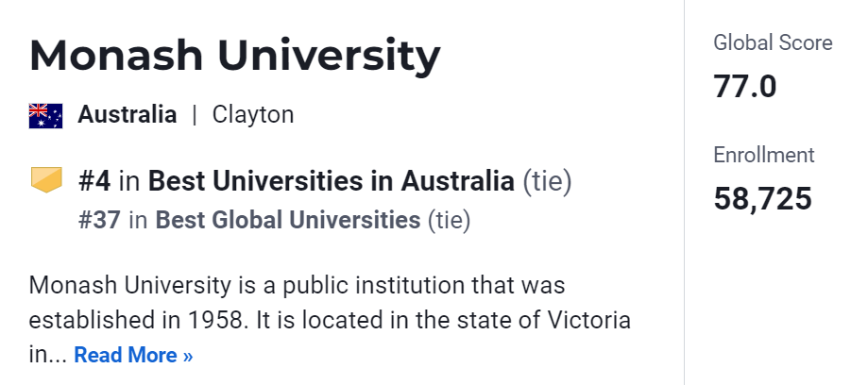
Task: Click "(tie)" after Best Universities in Australia
Action: pos(548,179)
